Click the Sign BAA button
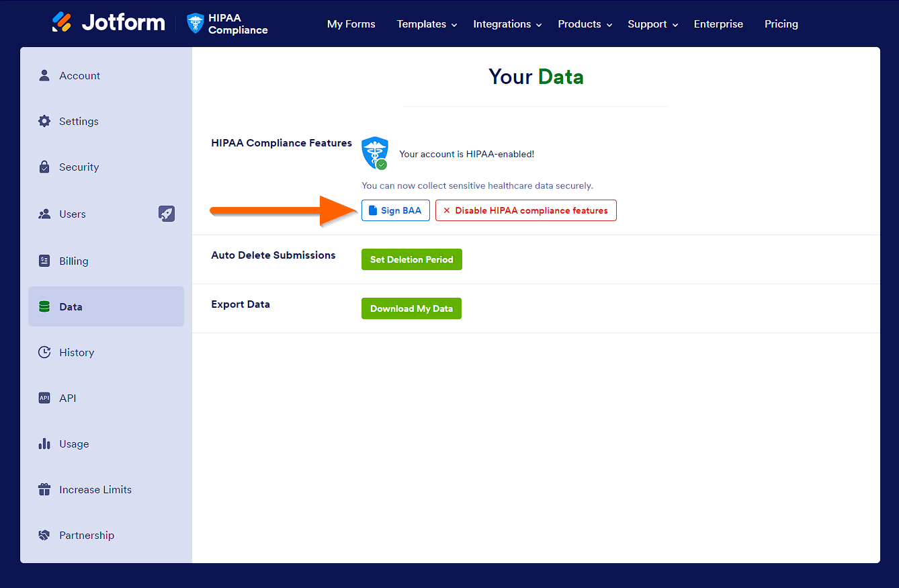This screenshot has width=899, height=588. tap(396, 210)
